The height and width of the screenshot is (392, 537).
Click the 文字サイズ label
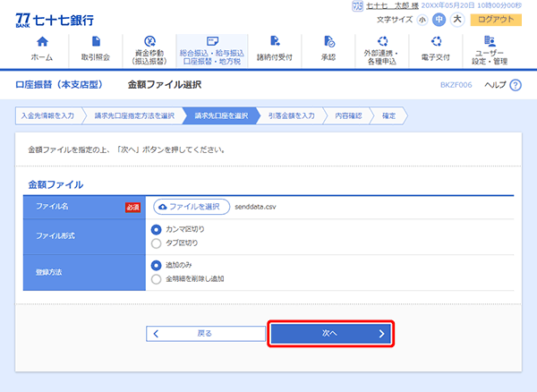[x=395, y=20]
